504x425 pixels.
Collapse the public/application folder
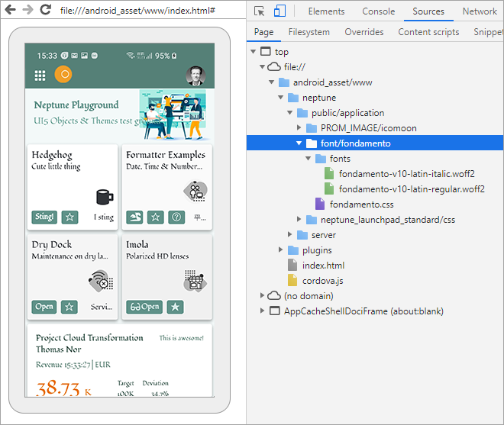coord(290,113)
